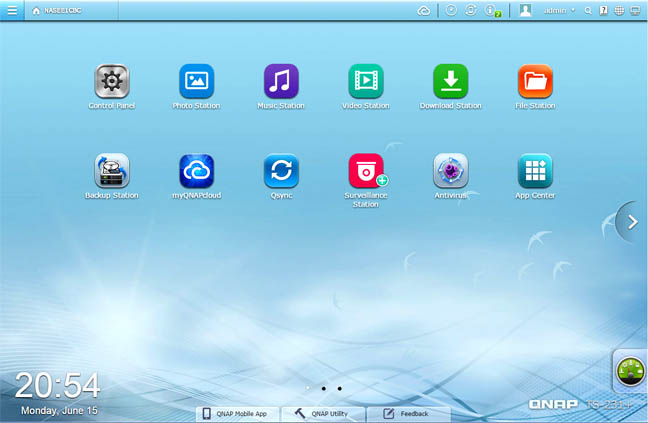The width and height of the screenshot is (648, 423).
Task: Open the resource dashboard gauge
Action: (630, 371)
